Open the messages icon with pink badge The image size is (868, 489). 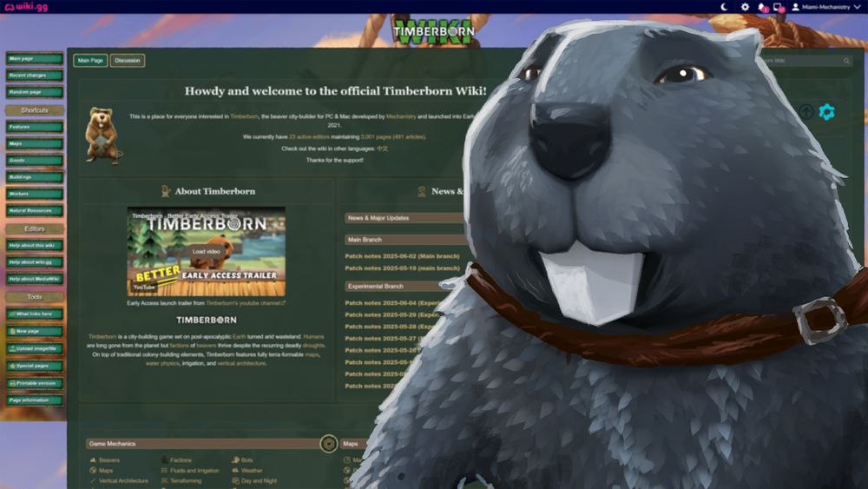pos(779,7)
